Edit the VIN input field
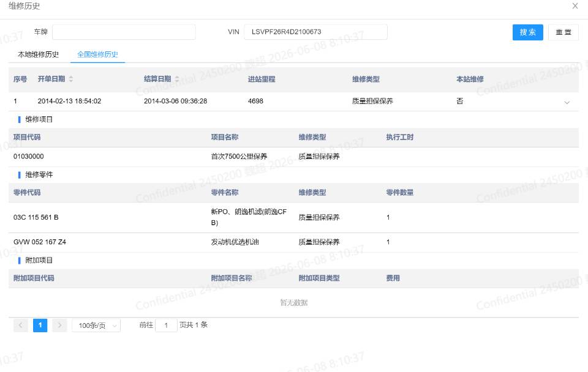588x372 pixels. click(316, 32)
